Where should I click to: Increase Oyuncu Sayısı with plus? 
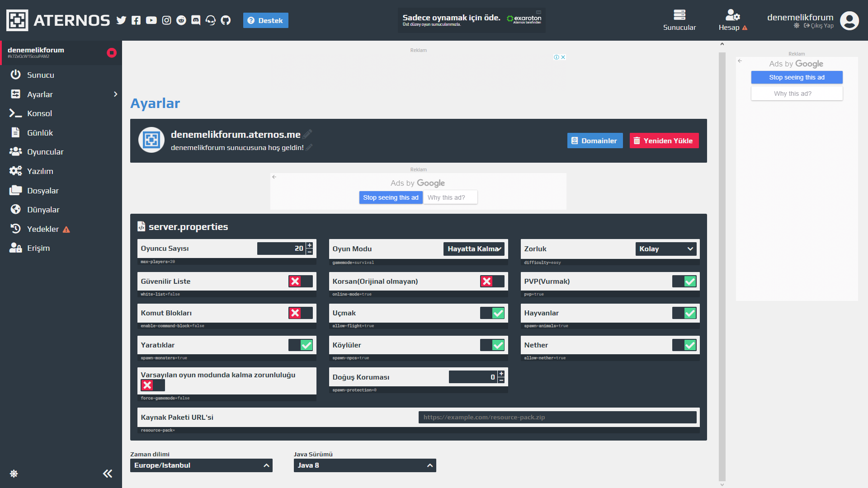[310, 245]
